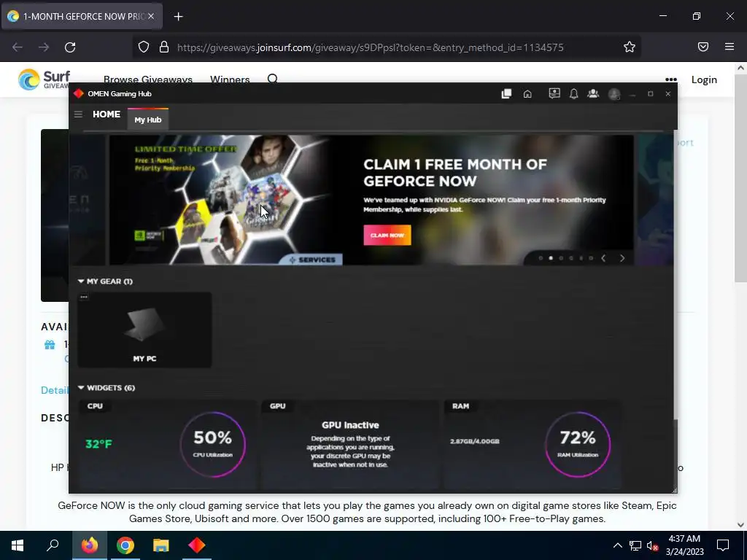Switch to Firefox in the taskbar
Screen dimensions: 747x560
90,545
